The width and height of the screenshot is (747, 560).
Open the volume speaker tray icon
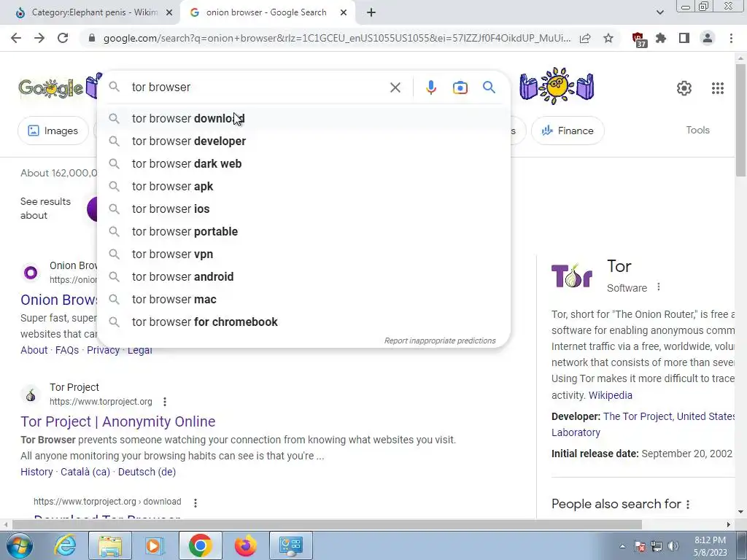pyautogui.click(x=673, y=546)
